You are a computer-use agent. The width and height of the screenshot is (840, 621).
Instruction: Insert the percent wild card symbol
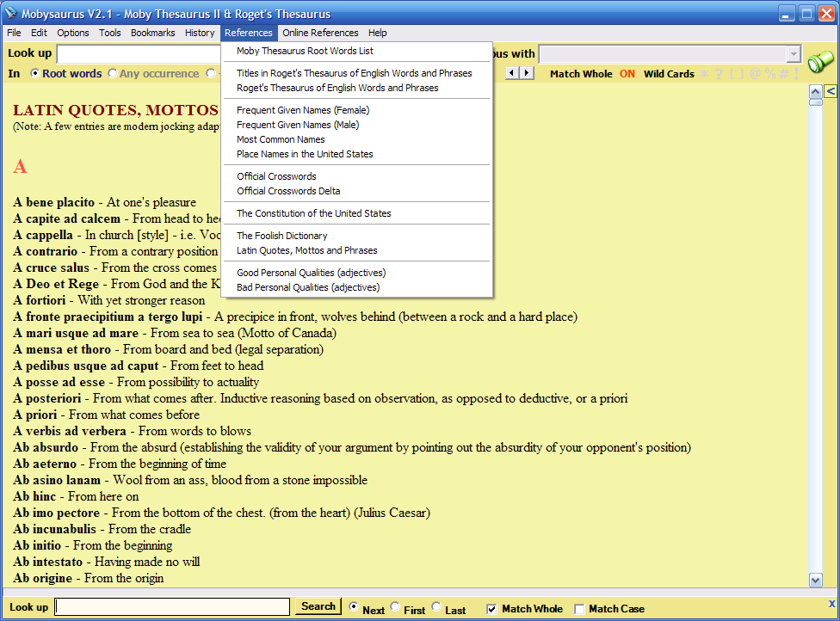coord(770,73)
